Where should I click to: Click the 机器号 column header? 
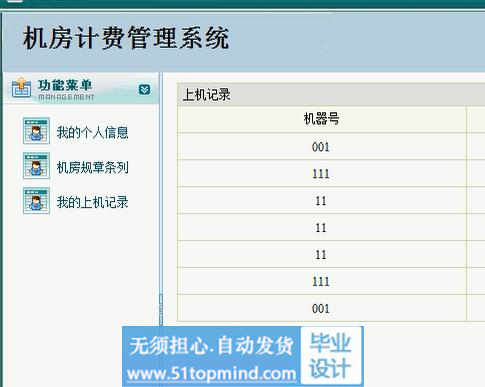[x=321, y=119]
